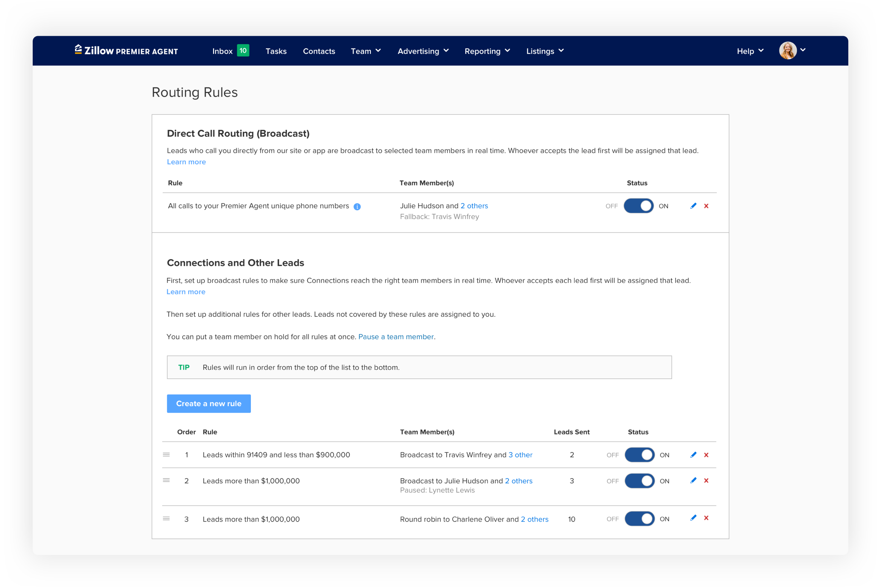Click the Create a new rule button

point(209,403)
